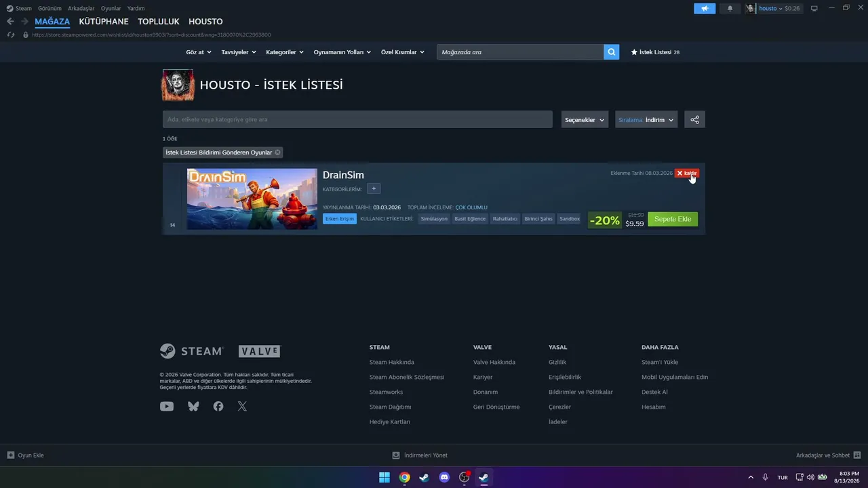Go back with the left arrow
The height and width of the screenshot is (488, 868).
(10, 21)
